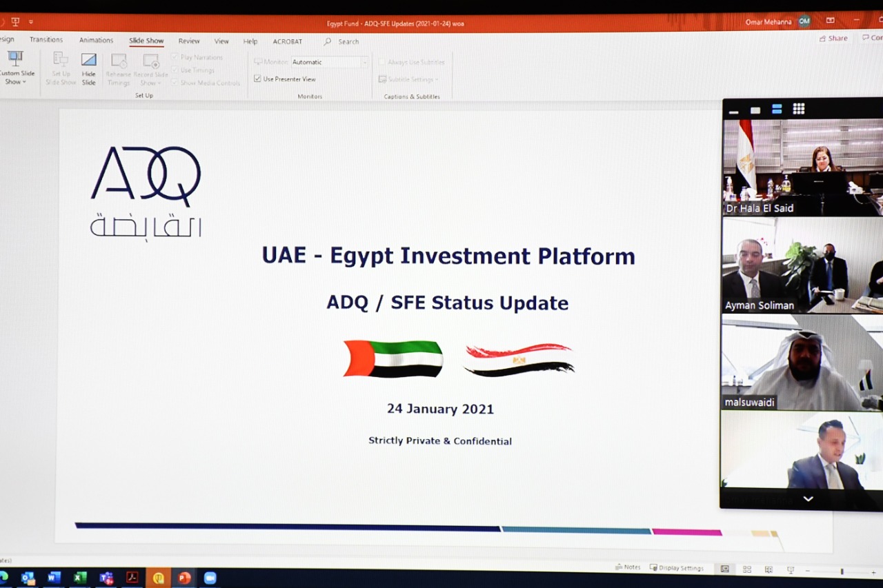
Task: Toggle the Show Media Controls checkbox
Action: pyautogui.click(x=175, y=83)
